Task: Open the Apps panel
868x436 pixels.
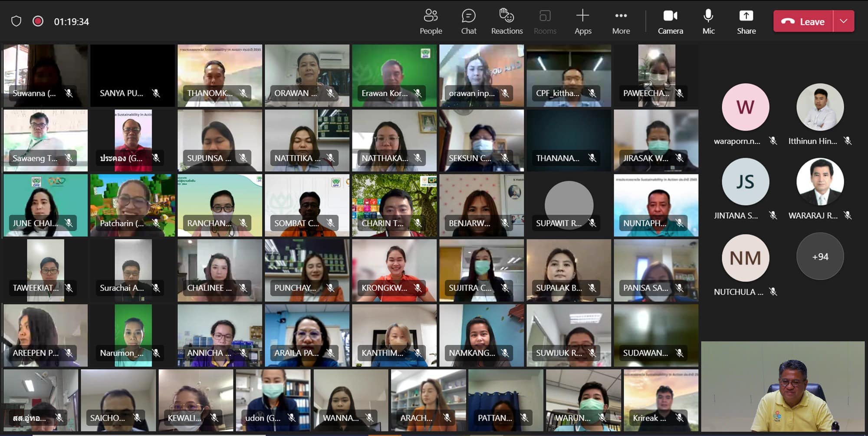Action: click(582, 21)
